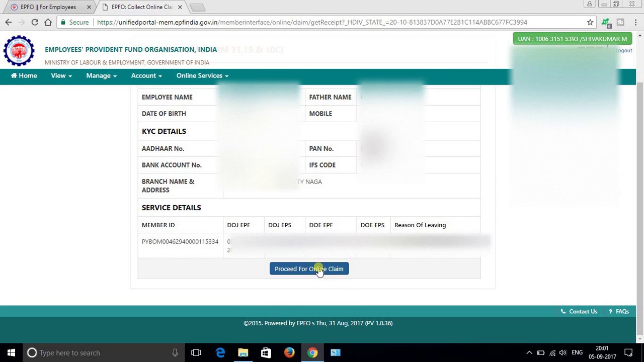Click the battery tray icon

click(x=541, y=352)
